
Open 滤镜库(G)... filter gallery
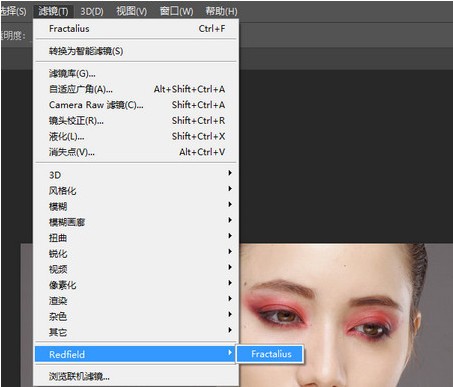tap(136, 73)
